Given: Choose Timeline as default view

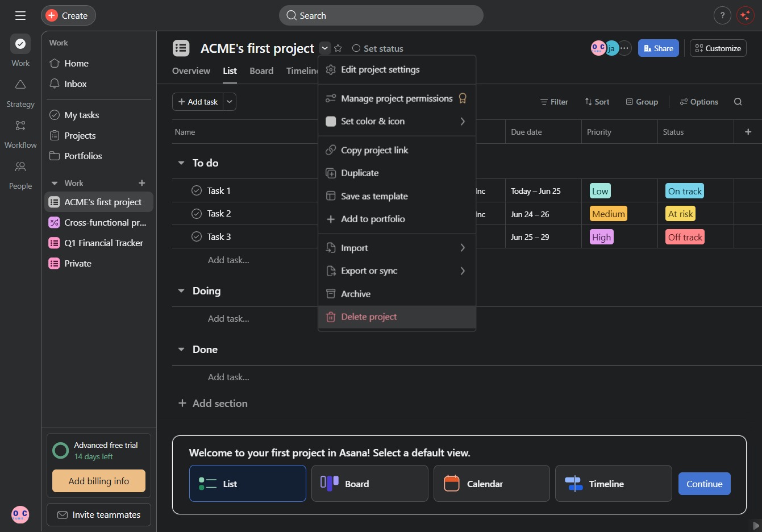Looking at the screenshot, I should point(614,484).
